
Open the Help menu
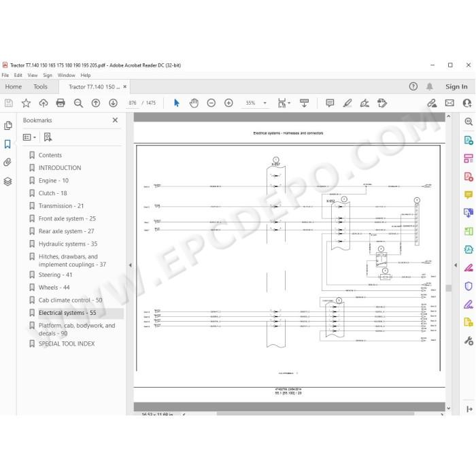85,75
